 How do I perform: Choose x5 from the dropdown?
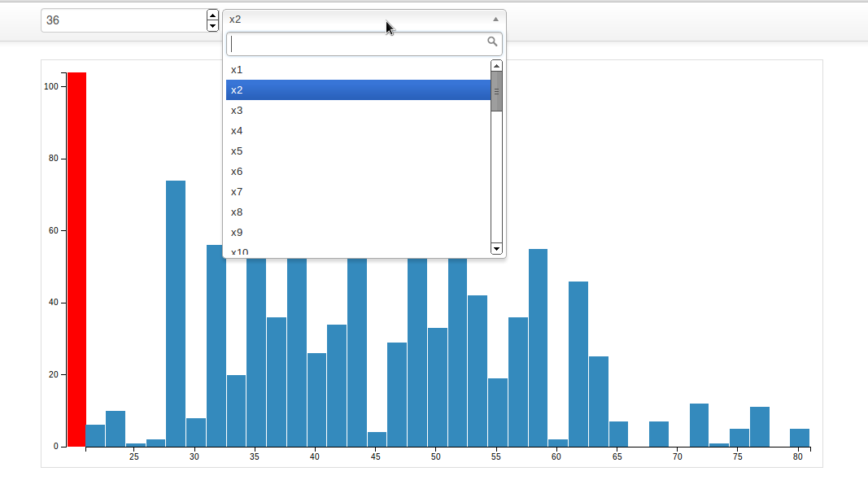[x=358, y=151]
